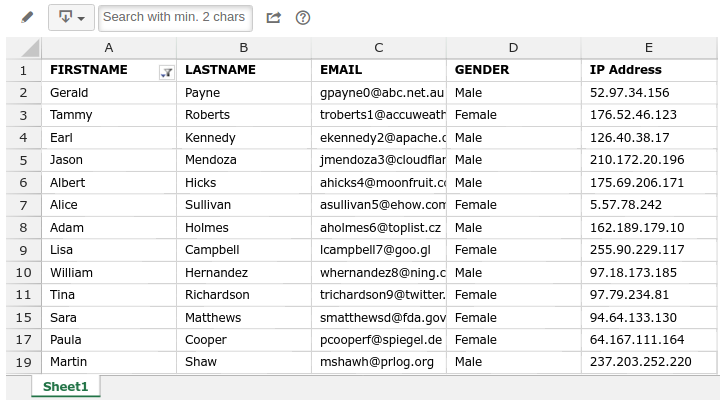Switch to the Sheet1 tab
725x404 pixels.
(x=66, y=386)
